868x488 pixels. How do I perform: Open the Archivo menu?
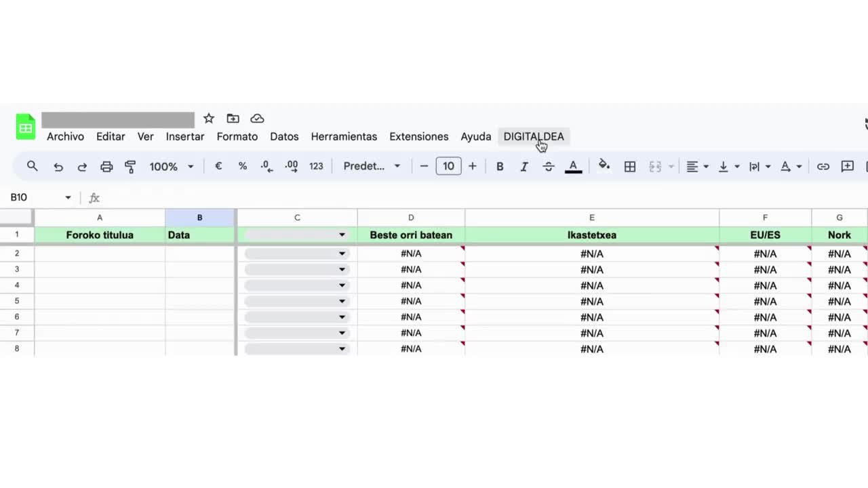65,136
